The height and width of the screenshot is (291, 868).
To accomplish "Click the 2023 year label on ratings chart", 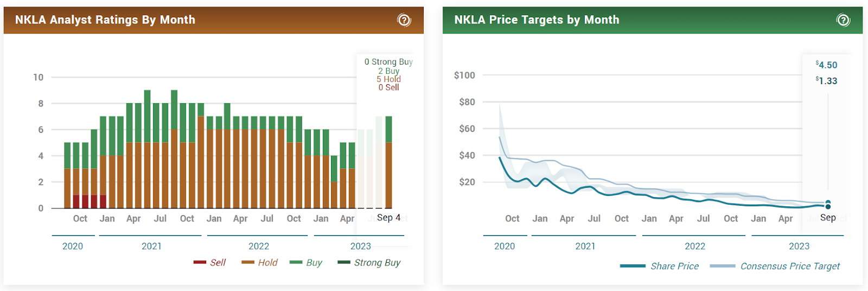I will point(360,246).
